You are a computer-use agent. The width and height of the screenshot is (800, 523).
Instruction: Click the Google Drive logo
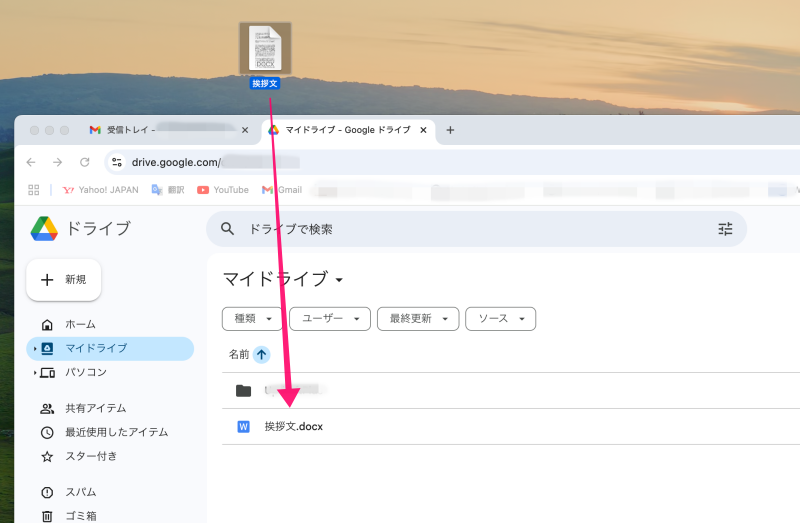(44, 229)
